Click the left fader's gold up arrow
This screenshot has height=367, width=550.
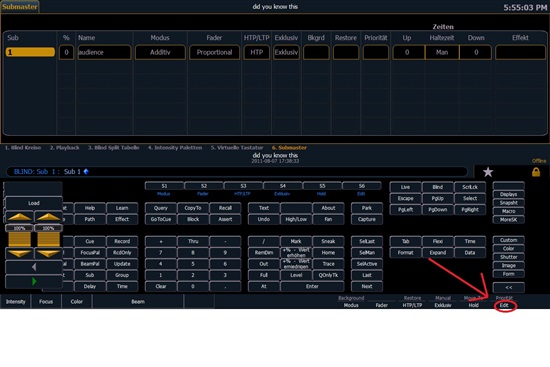[20, 217]
